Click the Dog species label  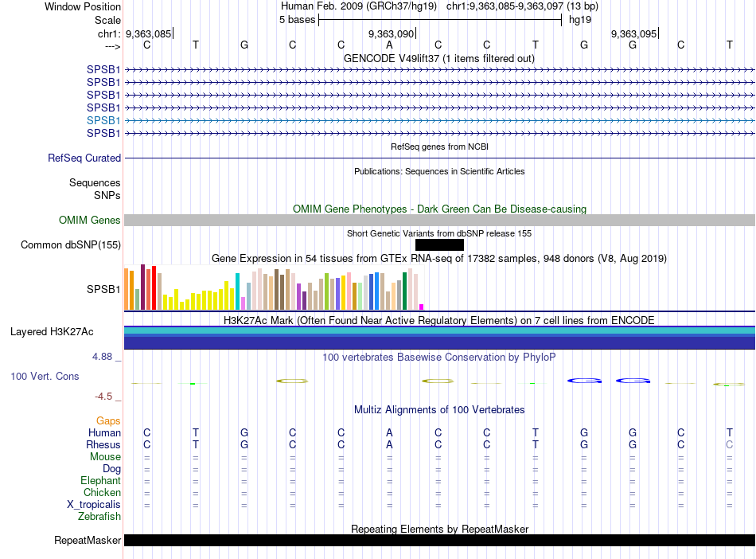coord(111,469)
